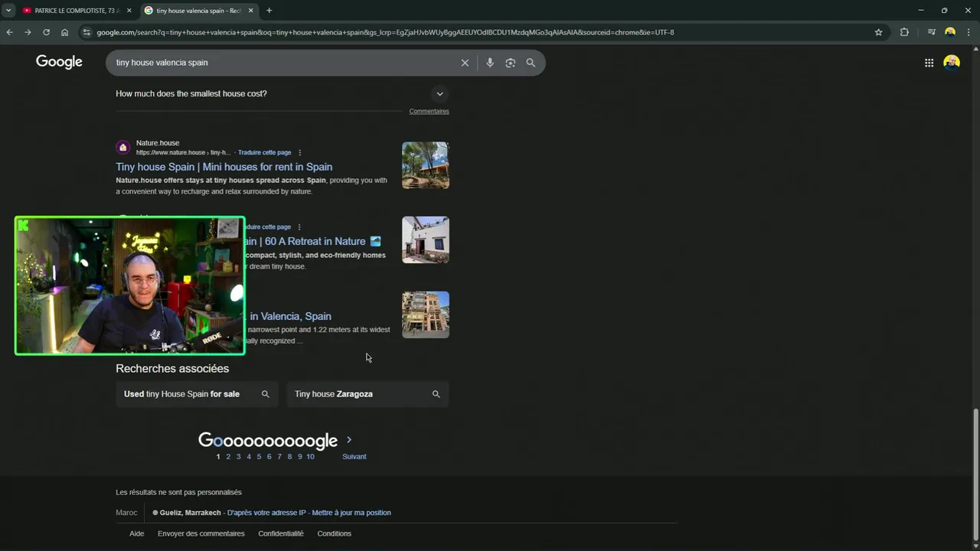
Task: Open the tab search dropdown arrow
Action: click(8, 11)
